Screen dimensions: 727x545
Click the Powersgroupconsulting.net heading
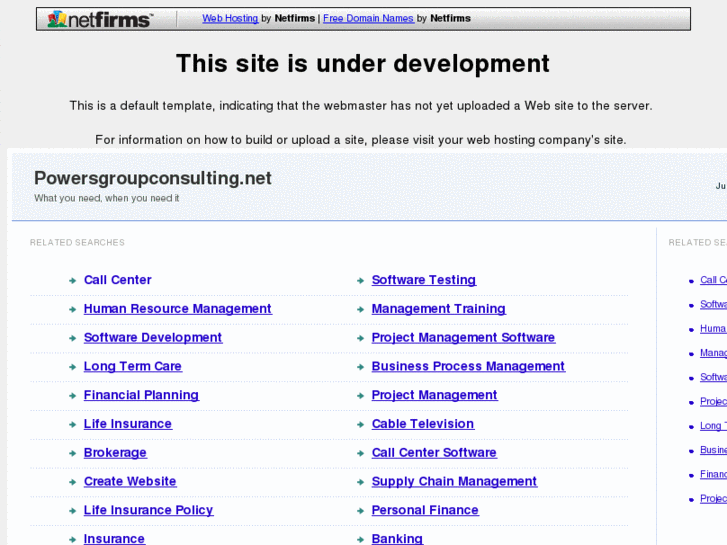pos(153,179)
